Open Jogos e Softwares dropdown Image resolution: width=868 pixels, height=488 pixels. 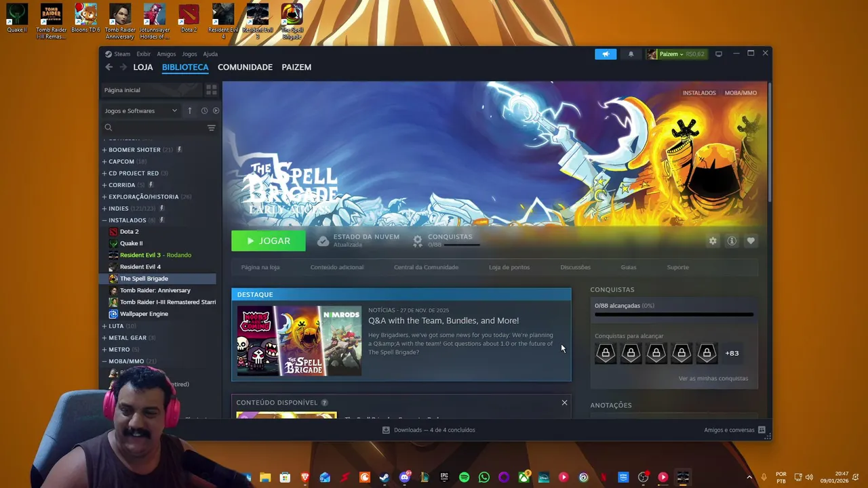[x=140, y=110]
